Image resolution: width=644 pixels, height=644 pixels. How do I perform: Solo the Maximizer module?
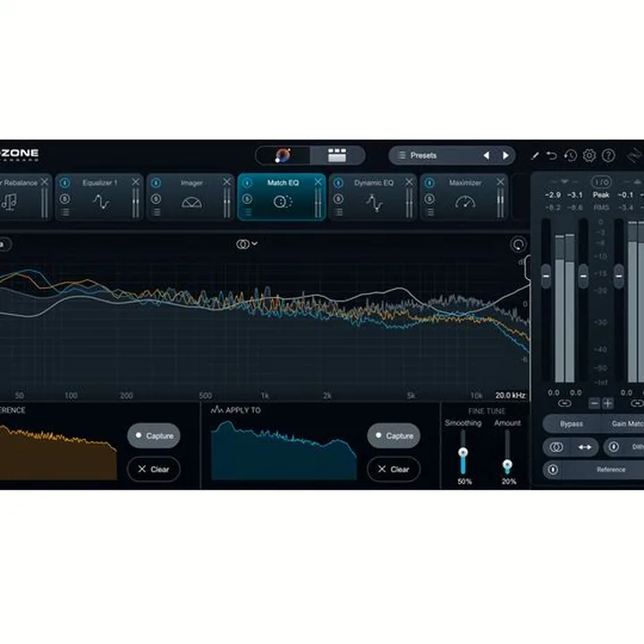429,199
